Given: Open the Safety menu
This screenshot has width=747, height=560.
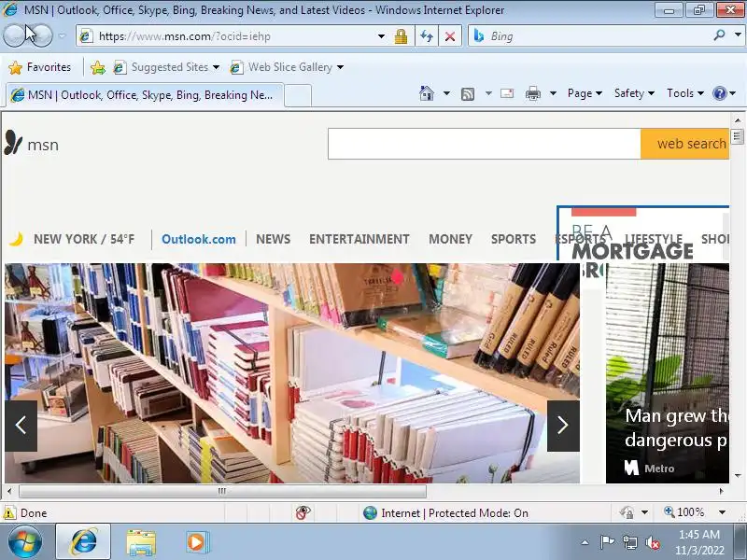Looking at the screenshot, I should point(634,93).
